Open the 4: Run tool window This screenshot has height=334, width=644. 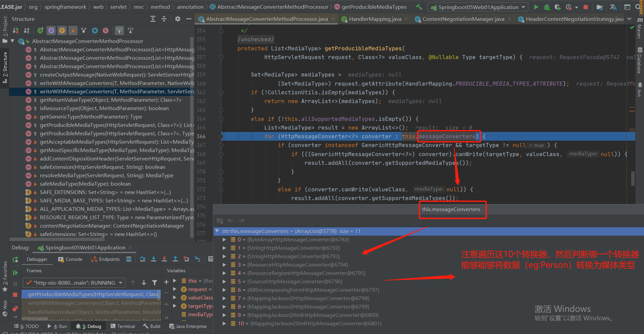[x=57, y=326]
